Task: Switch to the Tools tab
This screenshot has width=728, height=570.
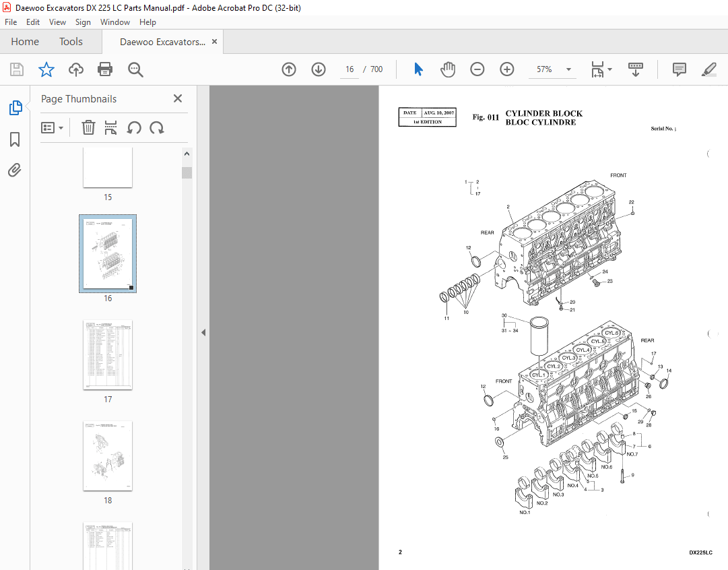Action: click(x=71, y=42)
